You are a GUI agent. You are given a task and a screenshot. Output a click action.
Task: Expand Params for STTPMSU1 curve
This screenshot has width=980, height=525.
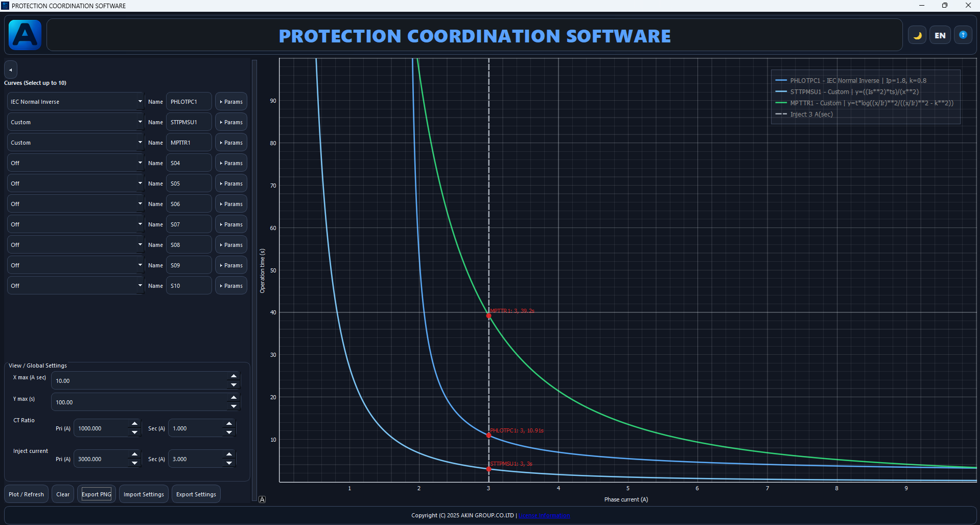[231, 122]
